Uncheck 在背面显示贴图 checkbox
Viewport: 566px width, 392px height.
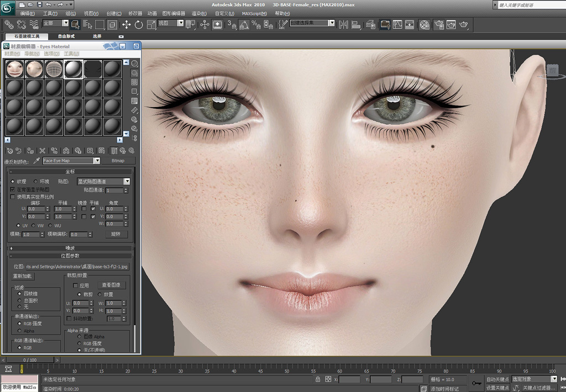click(x=13, y=189)
